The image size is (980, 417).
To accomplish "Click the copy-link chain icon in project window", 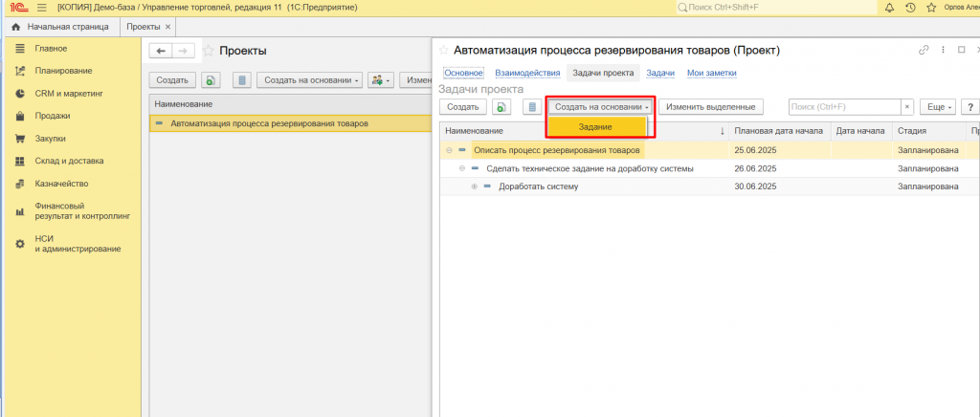I will (x=924, y=50).
